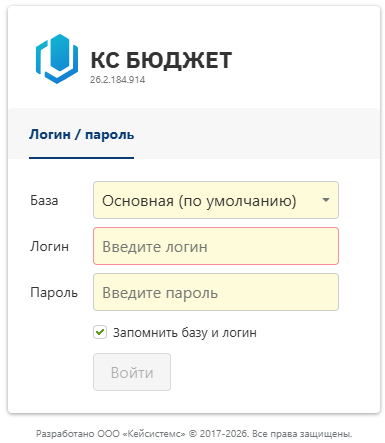Click the Все права защищены footer text
Viewport: 385px width, 443px height.
[x=302, y=434]
